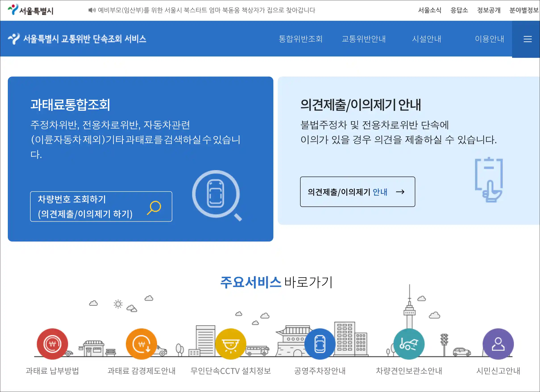Open the 교통위반안내 menu
The image size is (540, 392).
click(363, 39)
